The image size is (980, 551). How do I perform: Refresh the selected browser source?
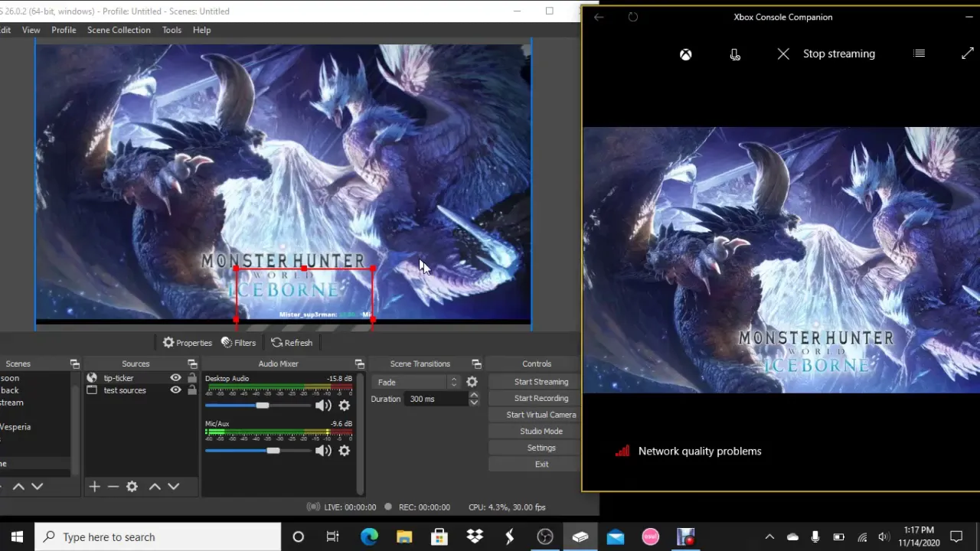click(292, 343)
